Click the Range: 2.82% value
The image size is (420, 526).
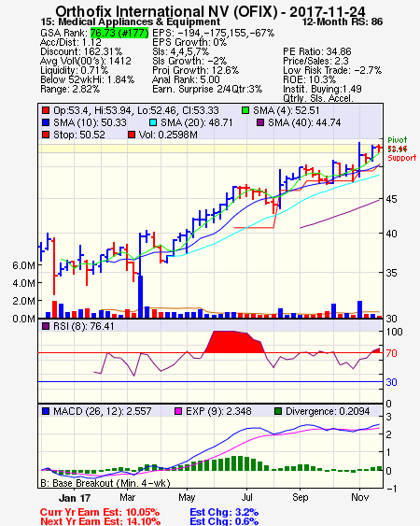click(70, 90)
